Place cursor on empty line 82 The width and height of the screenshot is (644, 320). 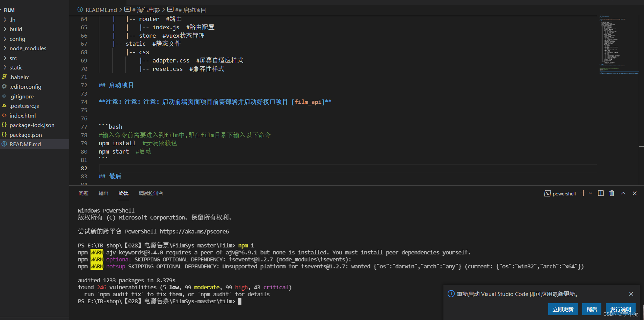click(x=347, y=168)
